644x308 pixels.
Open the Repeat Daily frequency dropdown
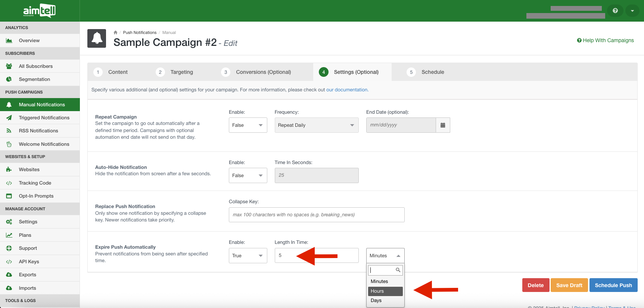316,125
